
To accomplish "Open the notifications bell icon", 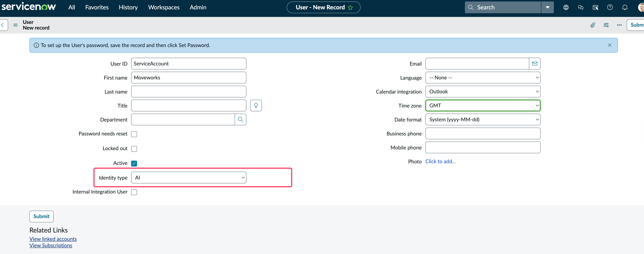I will pos(625,7).
